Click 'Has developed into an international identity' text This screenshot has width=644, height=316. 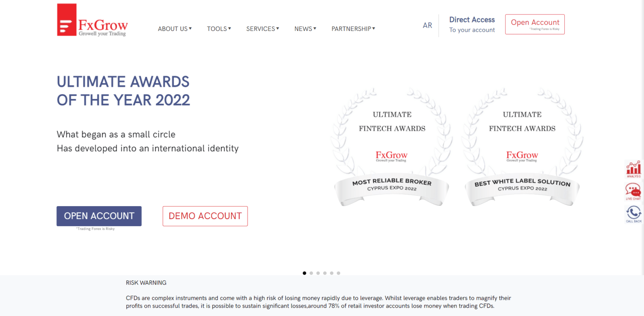[x=148, y=149]
